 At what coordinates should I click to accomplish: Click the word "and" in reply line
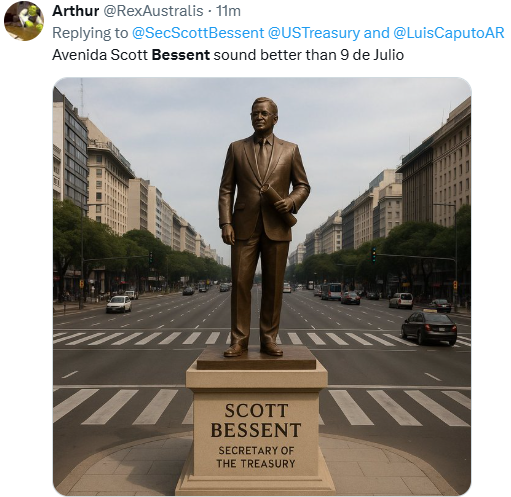[x=376, y=33]
